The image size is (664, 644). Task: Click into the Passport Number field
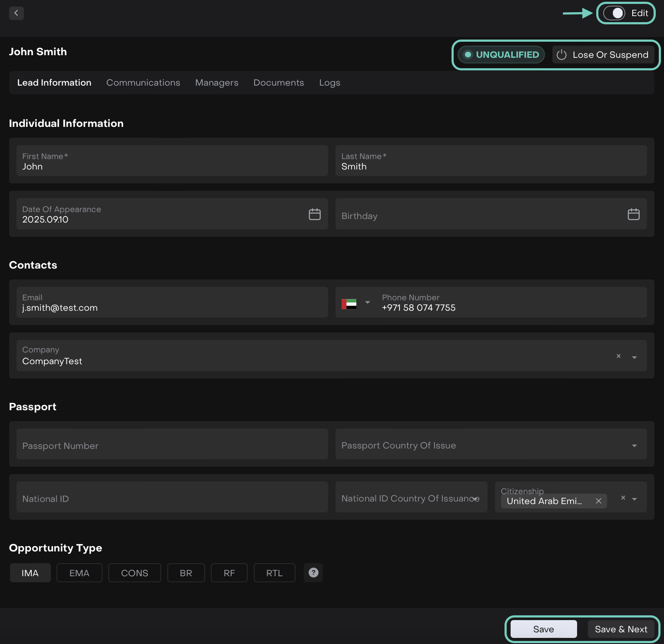point(172,445)
